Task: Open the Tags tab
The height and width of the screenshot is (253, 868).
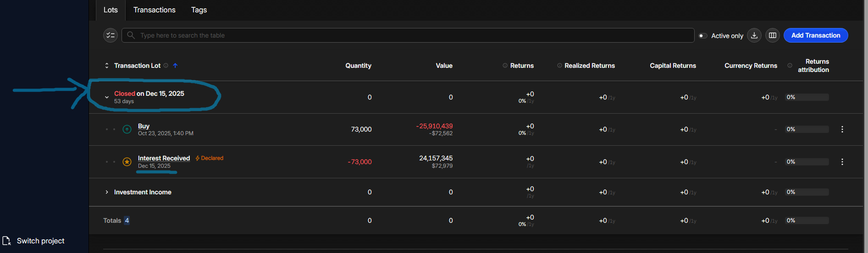Action: tap(199, 10)
